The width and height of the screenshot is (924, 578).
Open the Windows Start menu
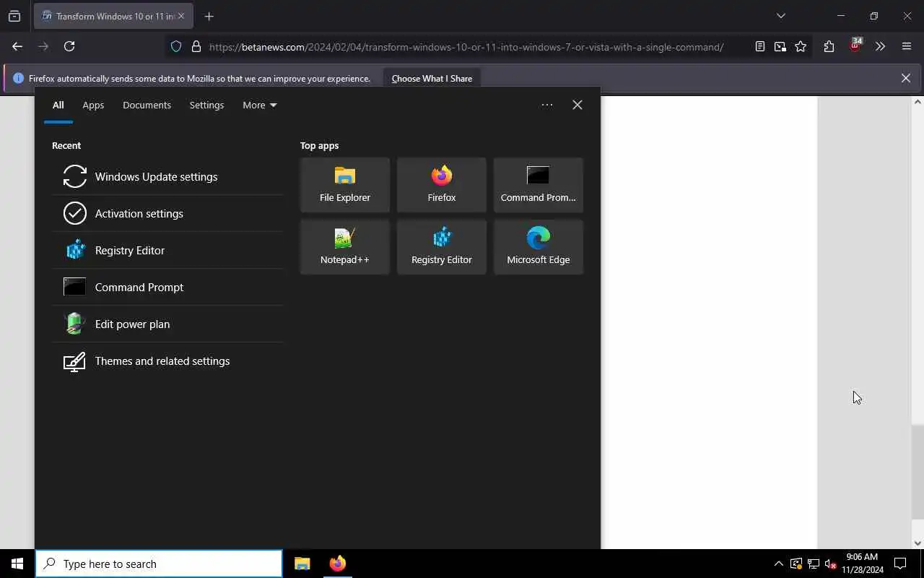tap(17, 564)
